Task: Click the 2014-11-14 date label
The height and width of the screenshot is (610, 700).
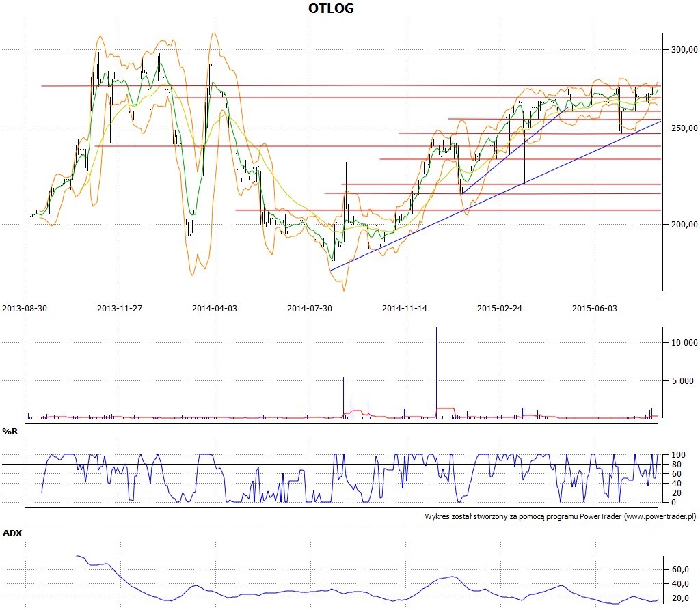Action: (405, 308)
